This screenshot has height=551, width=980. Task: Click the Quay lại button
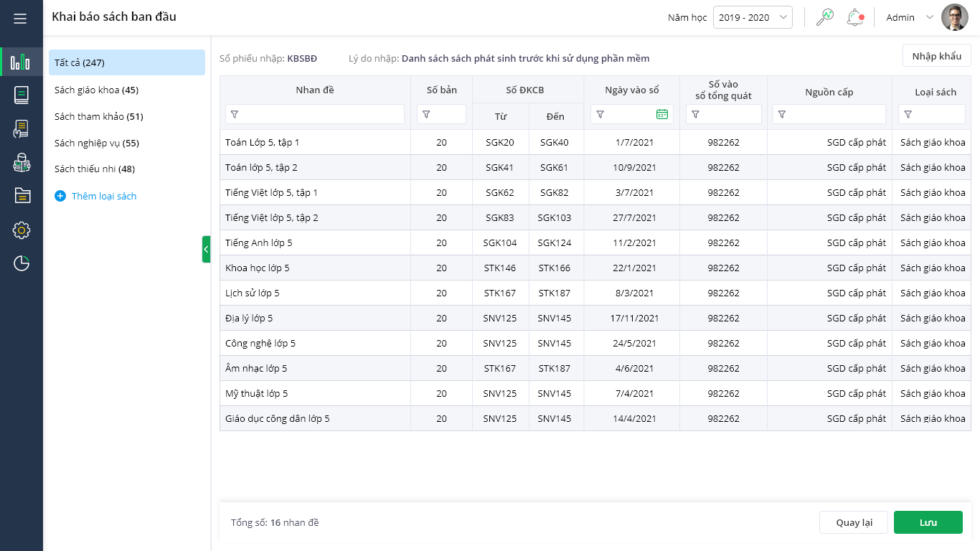854,522
